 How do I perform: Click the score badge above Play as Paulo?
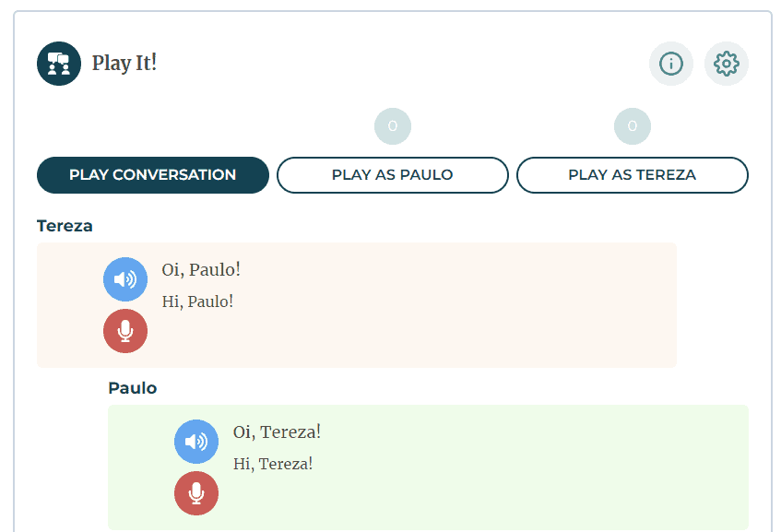click(x=393, y=126)
